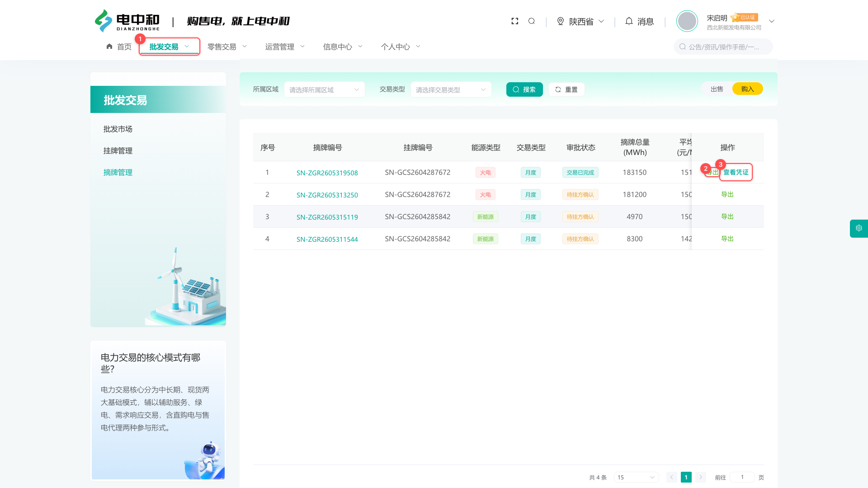Open the 信息中心 menu
Viewport: 868px width, 488px height.
click(x=343, y=47)
